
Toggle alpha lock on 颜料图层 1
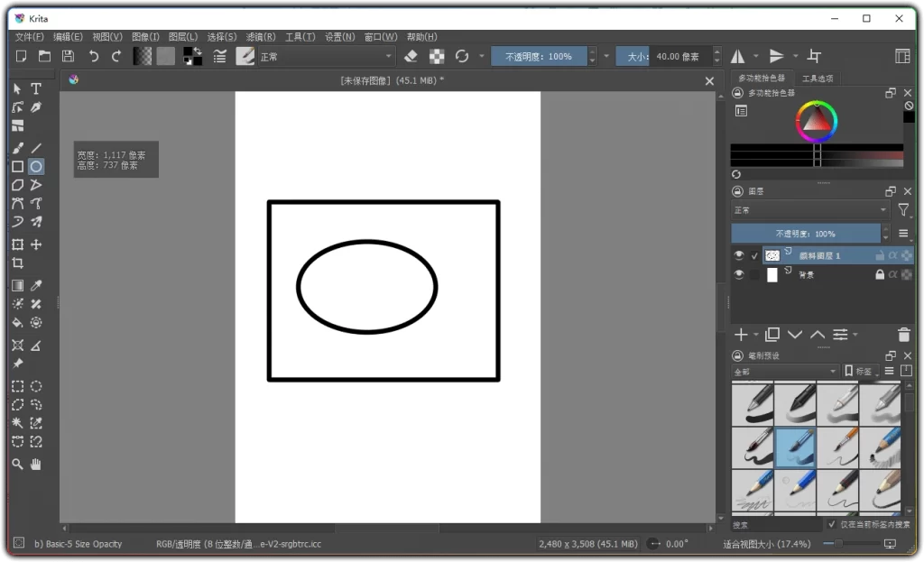[x=893, y=255]
